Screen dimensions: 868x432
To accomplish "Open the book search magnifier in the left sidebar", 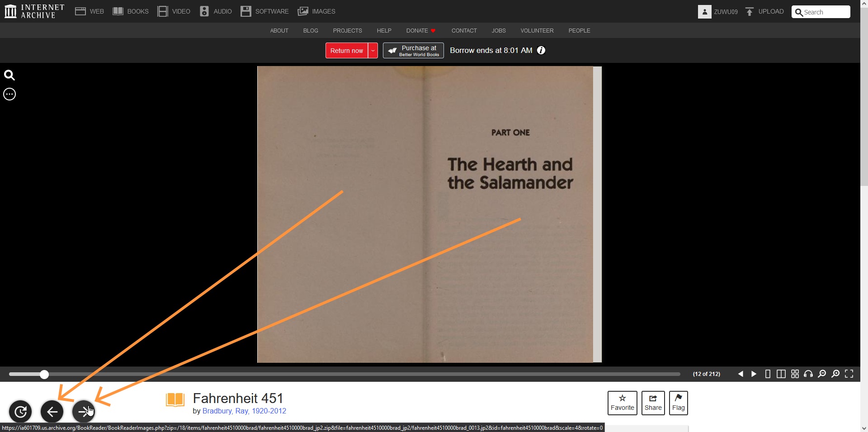I will [9, 75].
